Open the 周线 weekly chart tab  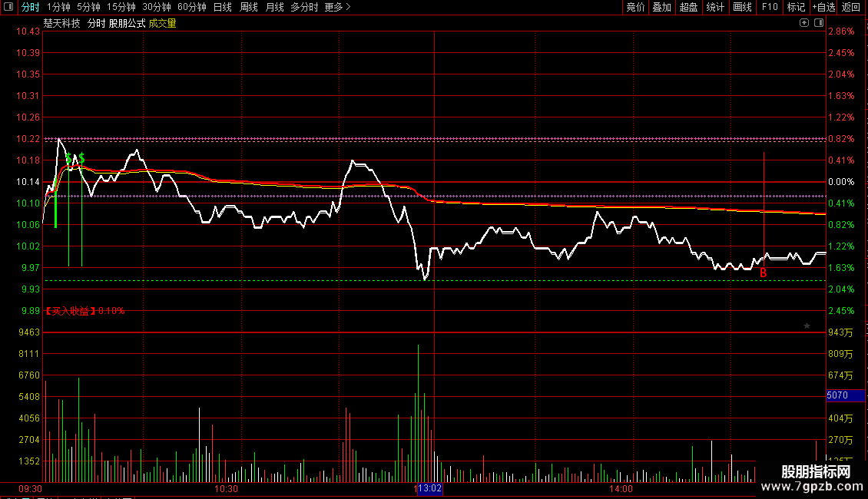click(249, 7)
